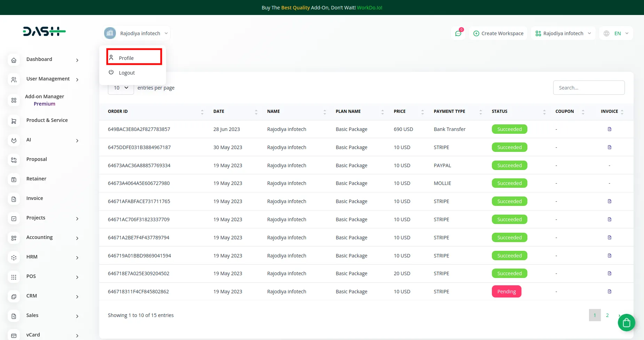
Task: Click the Add-on Manager grid icon
Action: [x=14, y=100]
